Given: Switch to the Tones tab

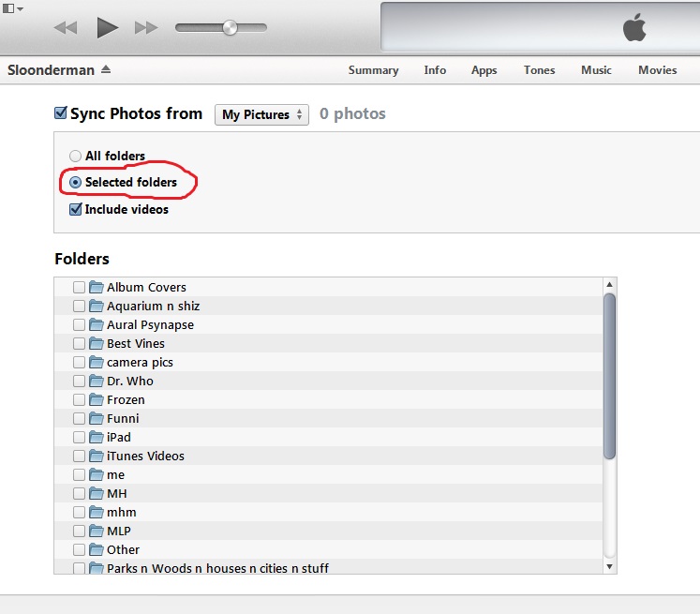Looking at the screenshot, I should 539,70.
